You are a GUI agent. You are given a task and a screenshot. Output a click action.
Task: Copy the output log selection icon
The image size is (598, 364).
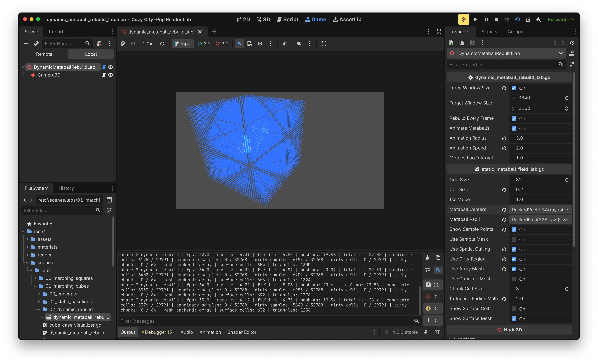click(x=438, y=257)
